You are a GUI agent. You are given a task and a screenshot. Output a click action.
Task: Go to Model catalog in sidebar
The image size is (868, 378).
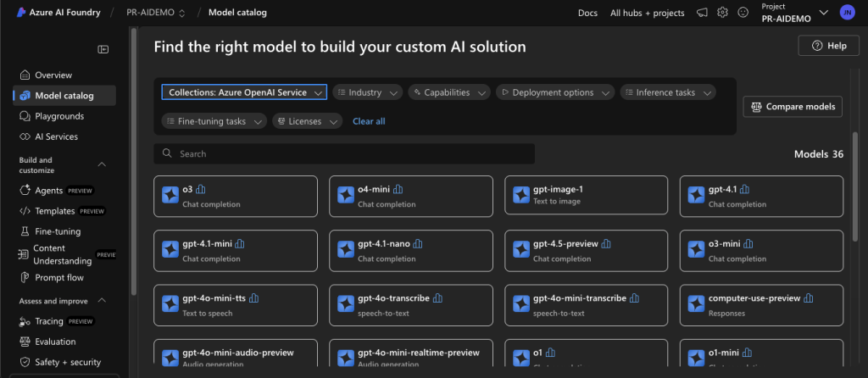click(64, 96)
